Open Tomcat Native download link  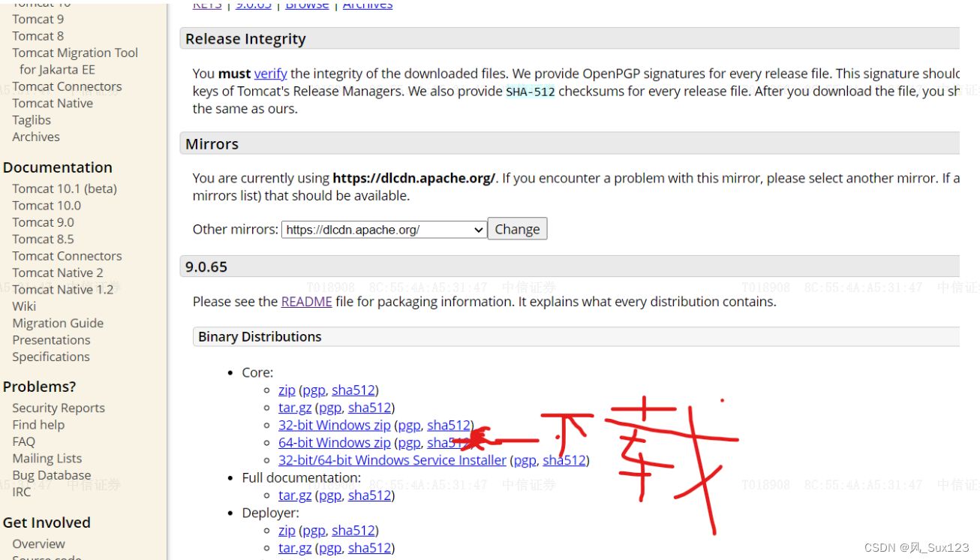(x=53, y=103)
